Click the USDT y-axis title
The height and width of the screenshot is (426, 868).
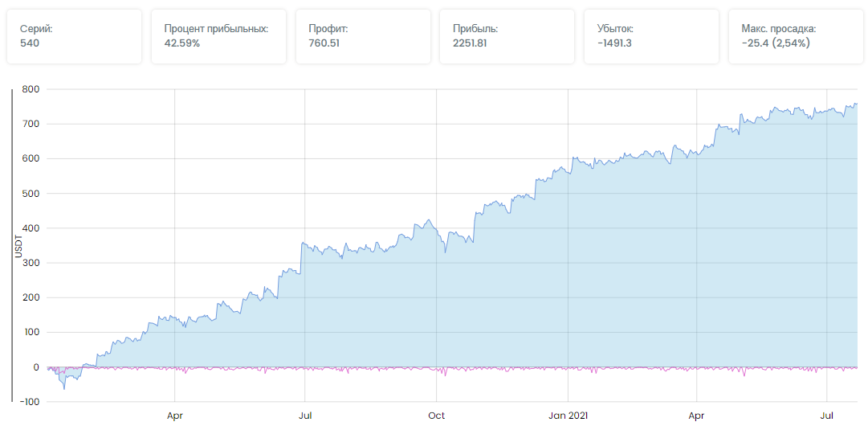(x=17, y=245)
